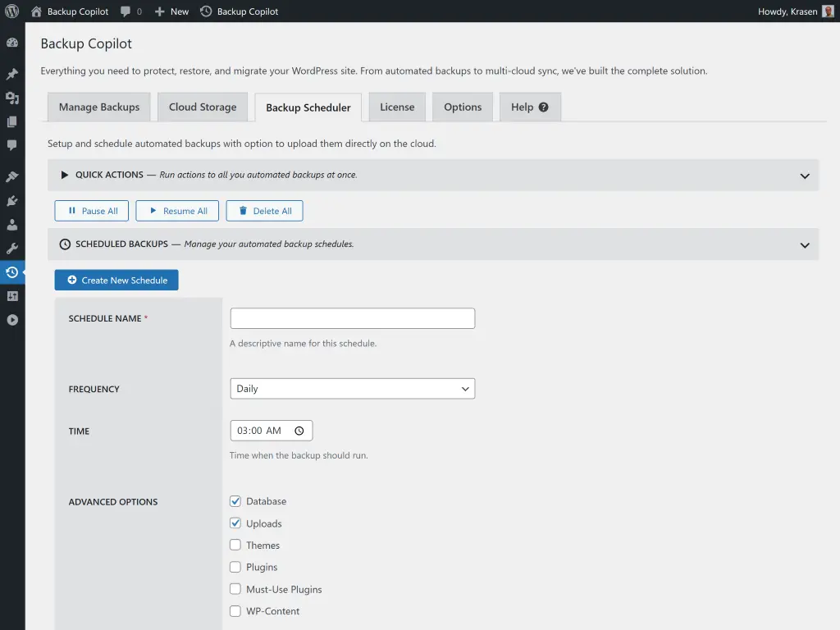Viewport: 840px width, 630px height.
Task: Open the License tab
Action: (x=396, y=107)
